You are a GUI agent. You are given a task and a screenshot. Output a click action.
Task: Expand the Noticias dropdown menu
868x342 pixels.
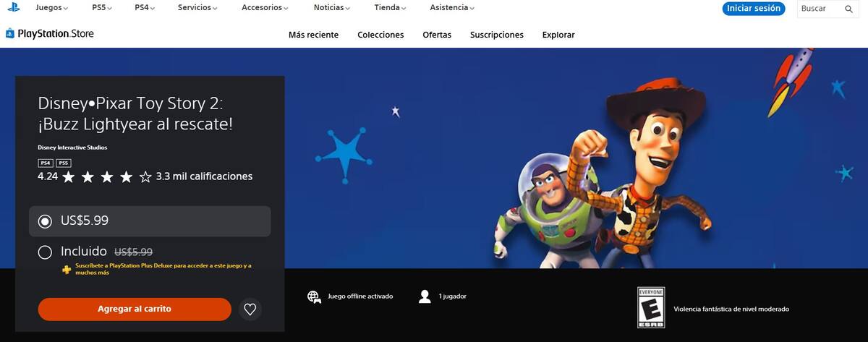[x=333, y=8]
